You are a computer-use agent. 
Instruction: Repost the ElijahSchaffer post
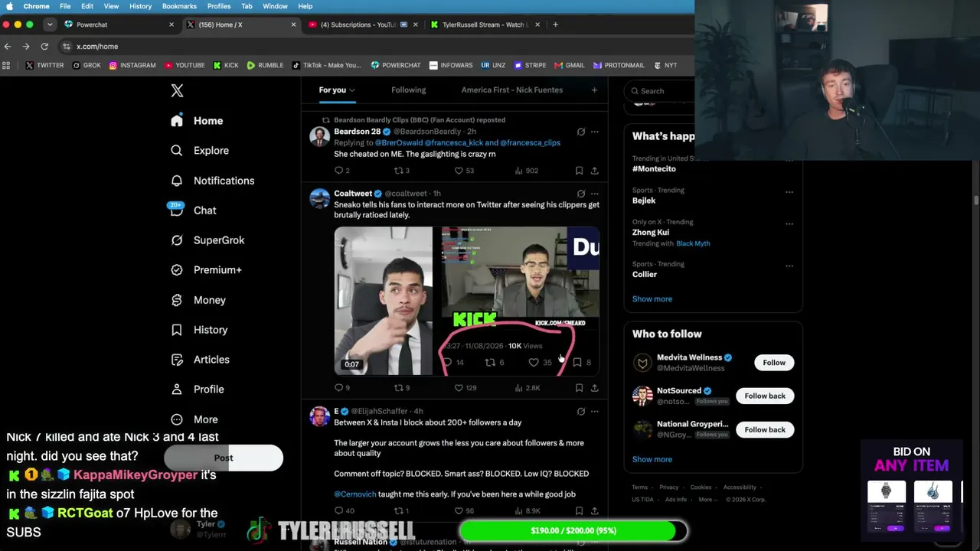coord(398,510)
